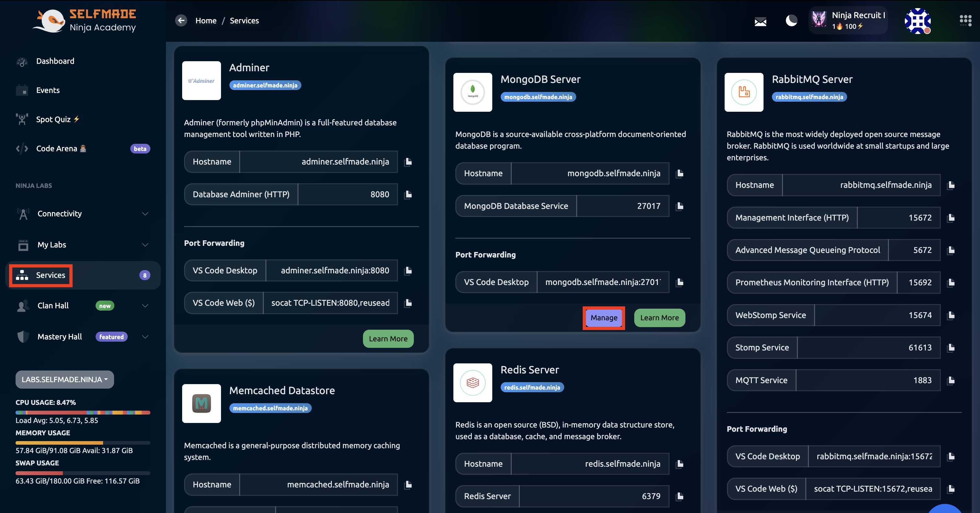The width and height of the screenshot is (980, 513).
Task: Expand the My Labs menu chevron
Action: (x=145, y=245)
